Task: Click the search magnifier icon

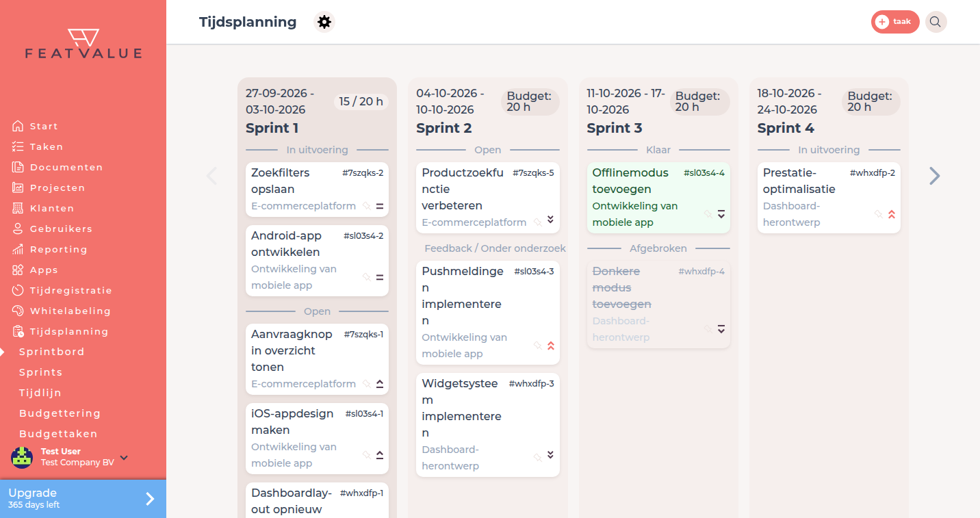Action: 936,22
